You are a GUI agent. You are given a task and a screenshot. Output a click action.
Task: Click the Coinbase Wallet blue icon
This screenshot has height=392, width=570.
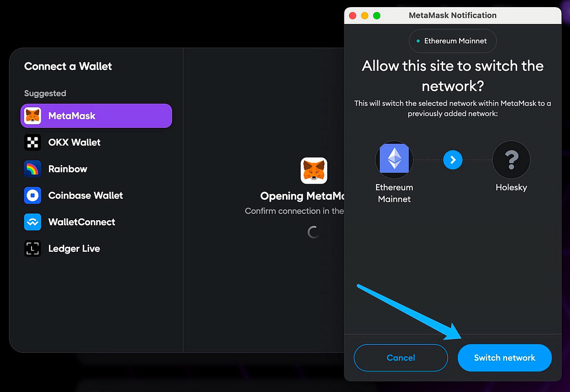pyautogui.click(x=33, y=195)
